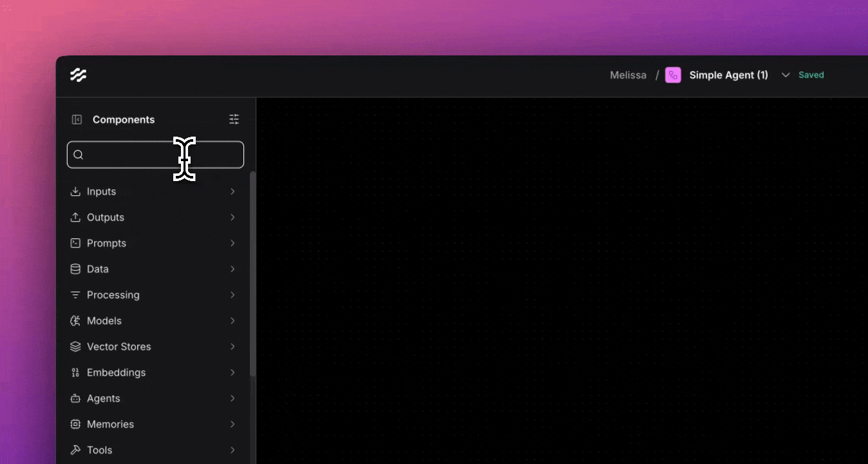The image size is (868, 464).
Task: Open the Melissa breadcrumb menu
Action: 628,75
